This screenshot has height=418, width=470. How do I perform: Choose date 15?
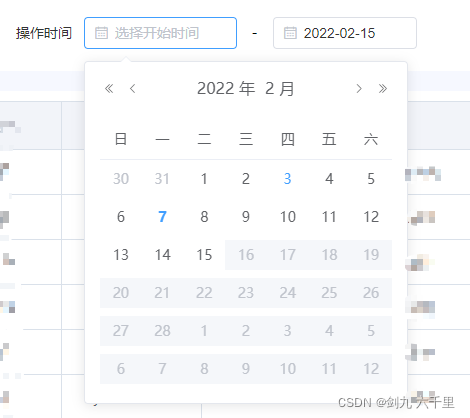[x=204, y=255]
